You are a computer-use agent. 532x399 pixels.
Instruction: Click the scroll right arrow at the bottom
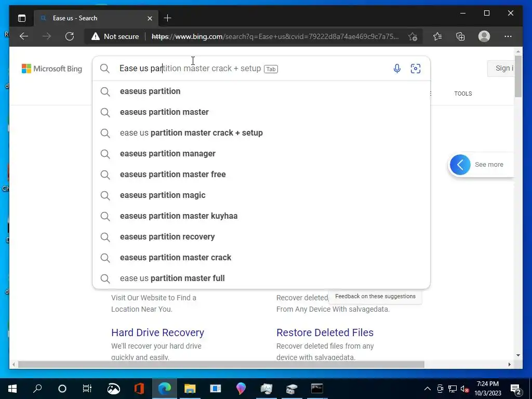click(x=509, y=364)
